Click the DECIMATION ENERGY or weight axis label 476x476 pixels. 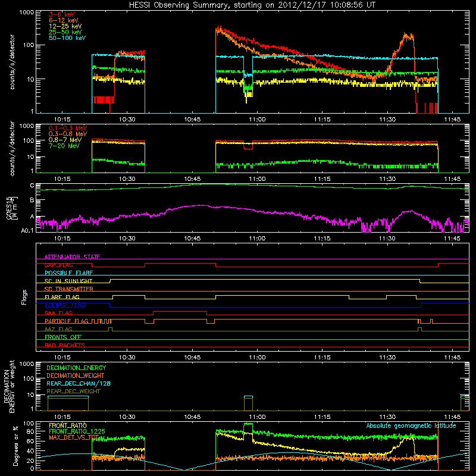(9, 386)
